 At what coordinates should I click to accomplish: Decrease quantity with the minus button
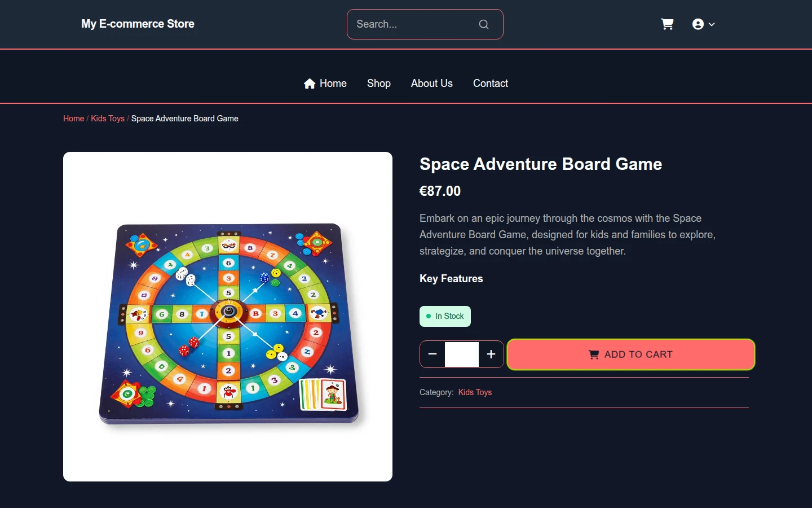[x=433, y=354]
